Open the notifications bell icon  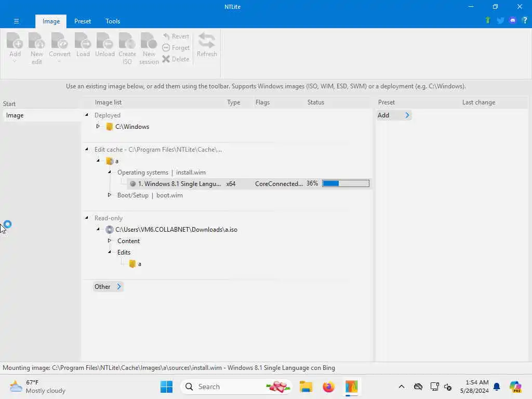pyautogui.click(x=497, y=387)
